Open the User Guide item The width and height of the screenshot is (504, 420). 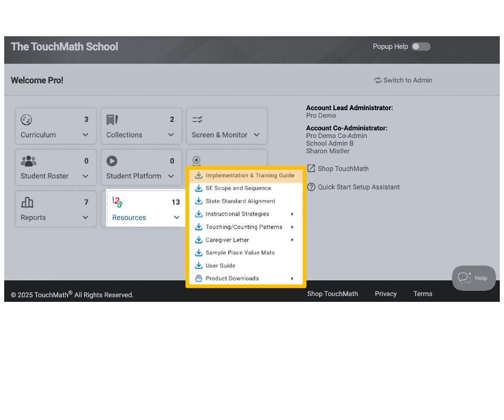click(x=246, y=266)
